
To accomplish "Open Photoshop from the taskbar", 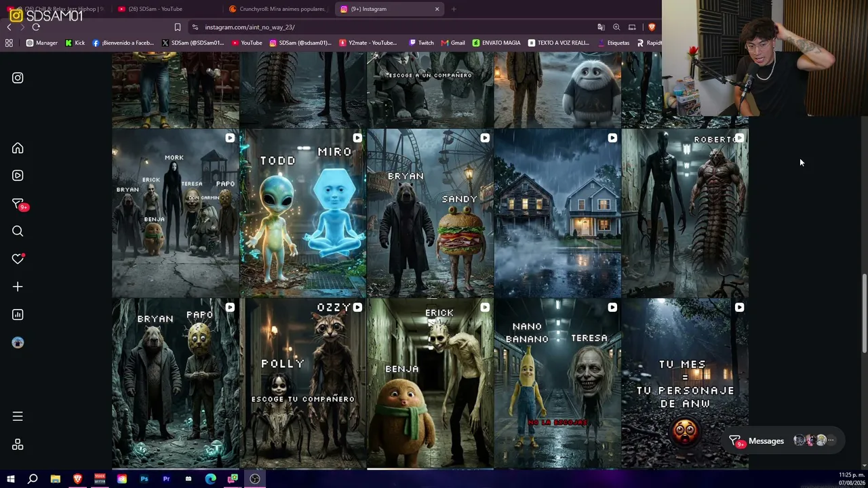I will [144, 479].
